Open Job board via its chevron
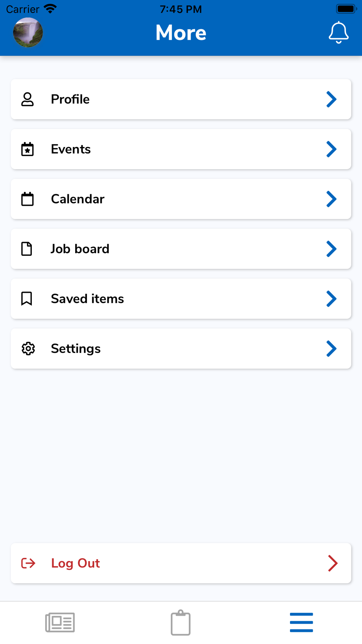 [x=332, y=249]
